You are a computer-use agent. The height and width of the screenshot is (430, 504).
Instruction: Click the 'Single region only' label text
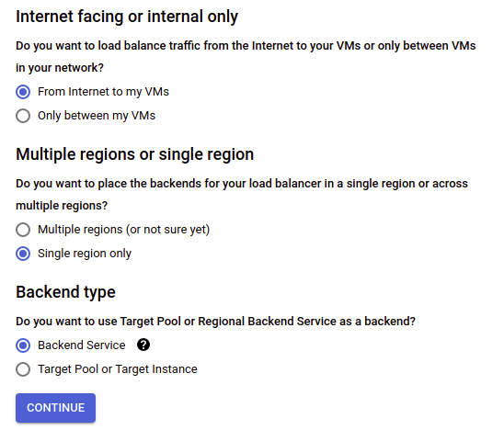(x=85, y=254)
